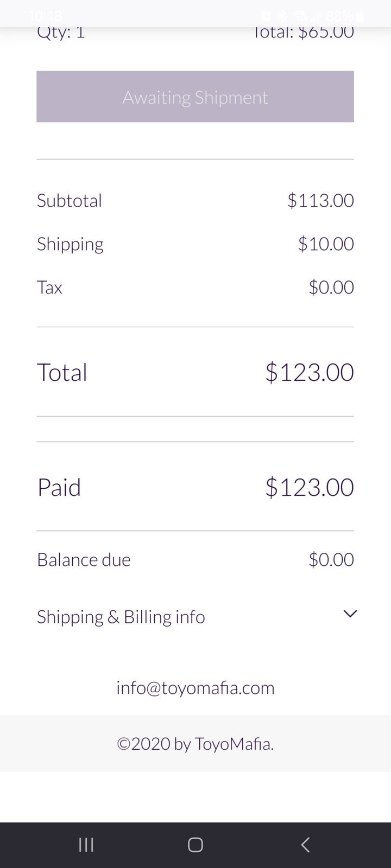Go back with Android back arrow

tap(305, 845)
